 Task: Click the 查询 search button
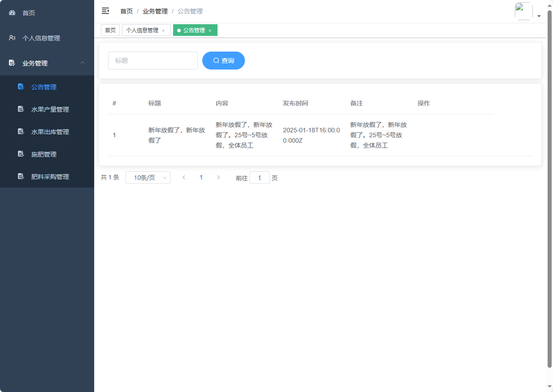pyautogui.click(x=223, y=60)
